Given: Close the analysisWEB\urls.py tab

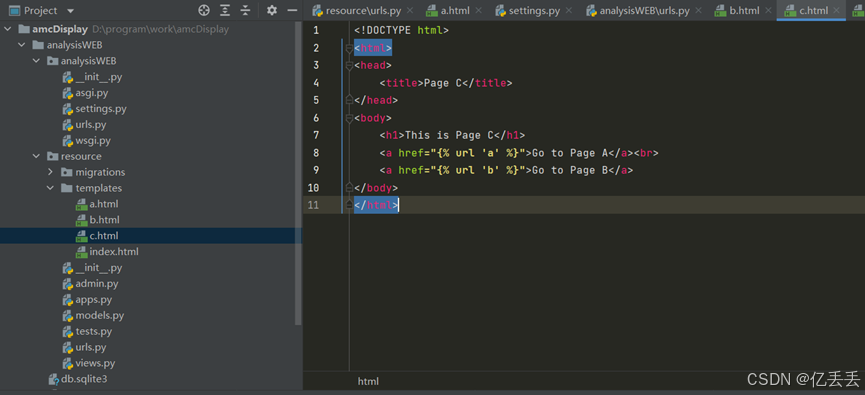Looking at the screenshot, I should pos(699,10).
